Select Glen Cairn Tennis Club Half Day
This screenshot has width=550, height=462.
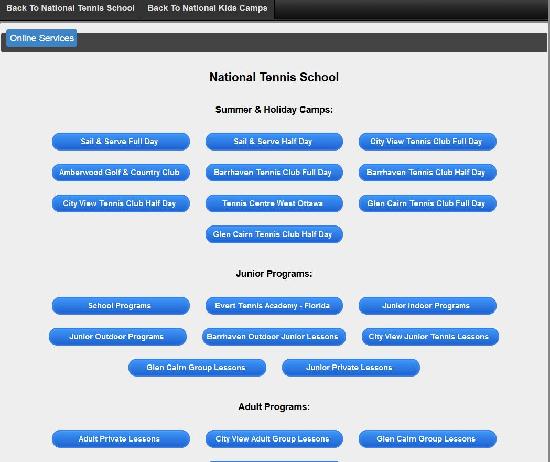tap(274, 234)
